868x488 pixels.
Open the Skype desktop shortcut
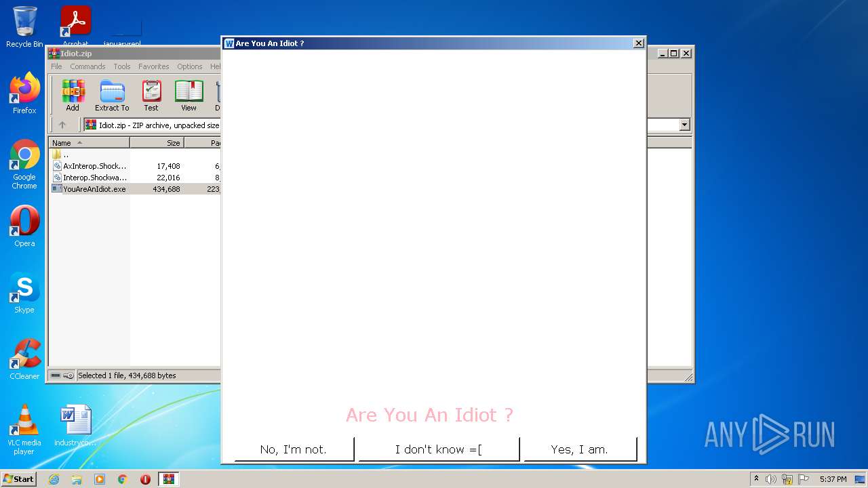(24, 293)
